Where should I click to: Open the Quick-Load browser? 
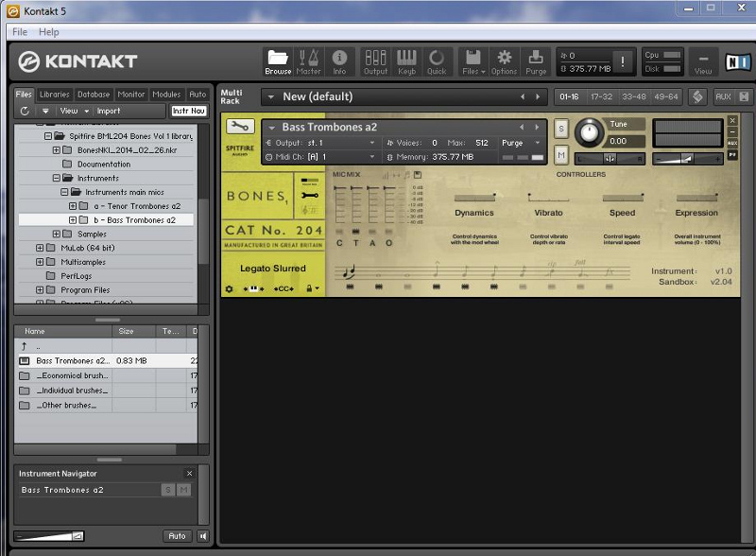(437, 61)
